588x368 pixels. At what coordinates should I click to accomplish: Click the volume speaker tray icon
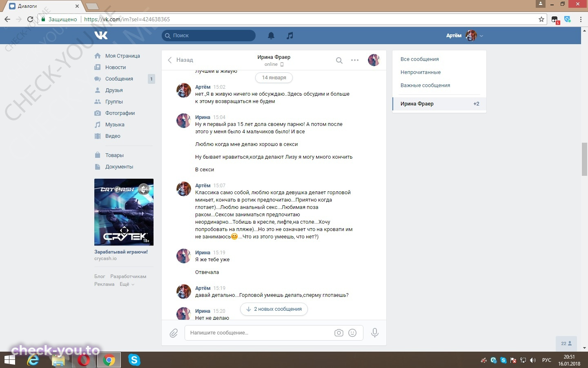[533, 360]
